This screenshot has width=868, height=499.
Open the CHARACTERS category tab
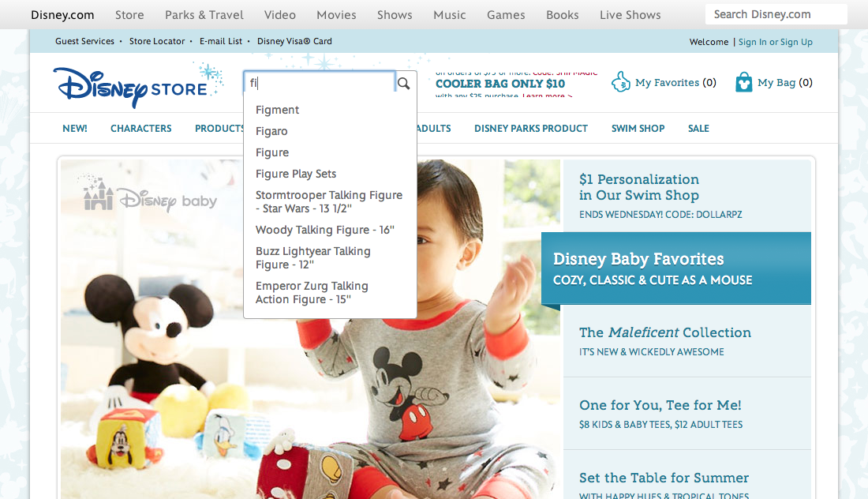click(x=141, y=129)
